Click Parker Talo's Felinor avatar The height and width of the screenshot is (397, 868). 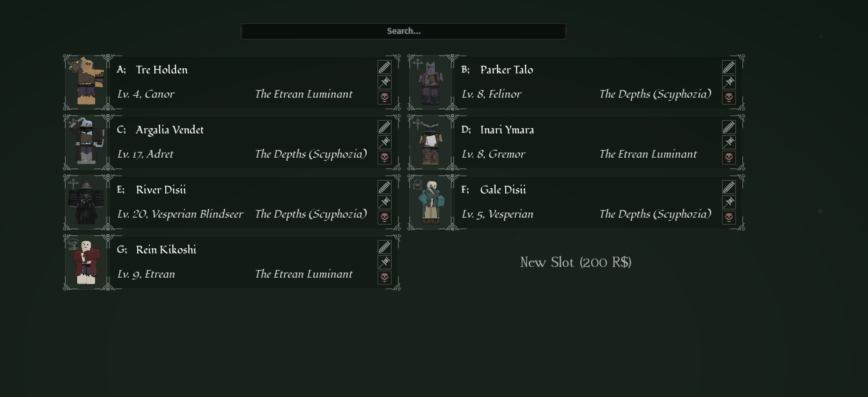click(430, 82)
